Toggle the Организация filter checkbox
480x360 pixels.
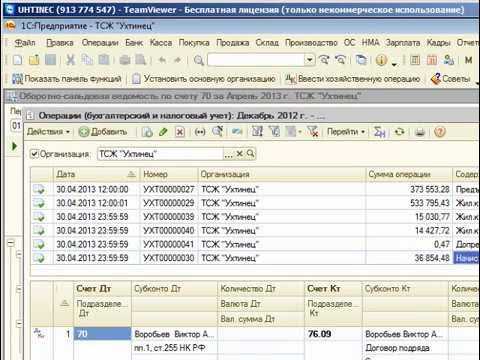[x=34, y=154]
